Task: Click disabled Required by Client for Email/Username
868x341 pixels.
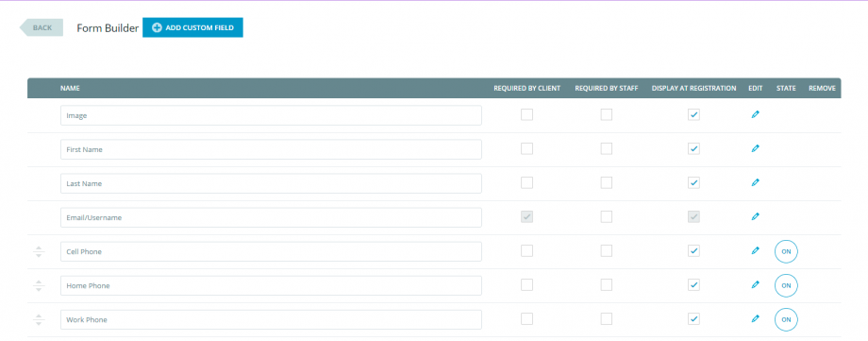Action: 527,217
